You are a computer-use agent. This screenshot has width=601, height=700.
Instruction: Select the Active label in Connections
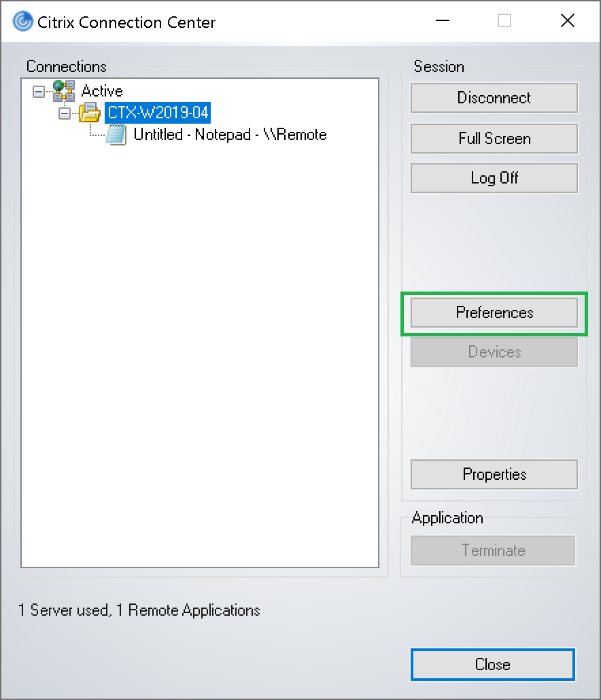[x=102, y=91]
